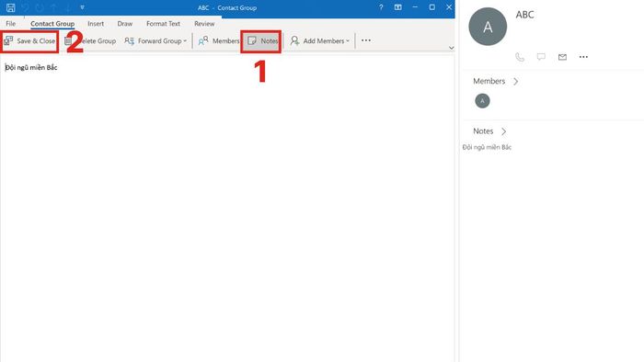Click in the notes text area
The image size is (644, 362).
226,209
